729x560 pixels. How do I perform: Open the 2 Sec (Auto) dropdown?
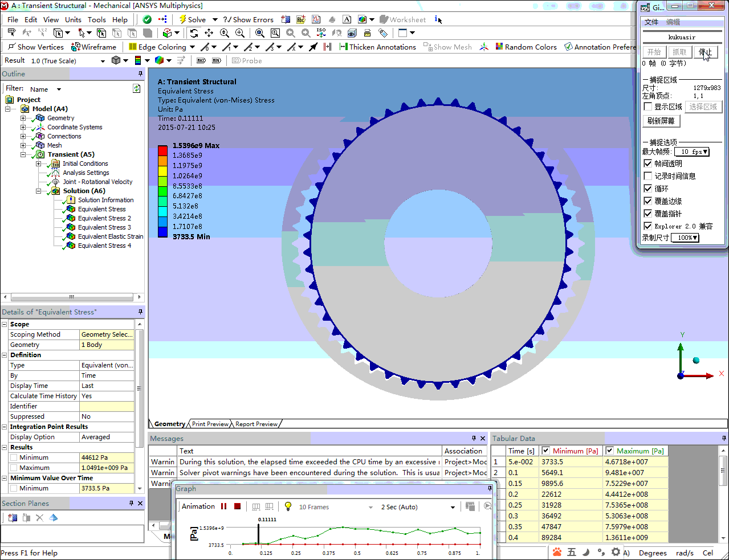(x=453, y=507)
